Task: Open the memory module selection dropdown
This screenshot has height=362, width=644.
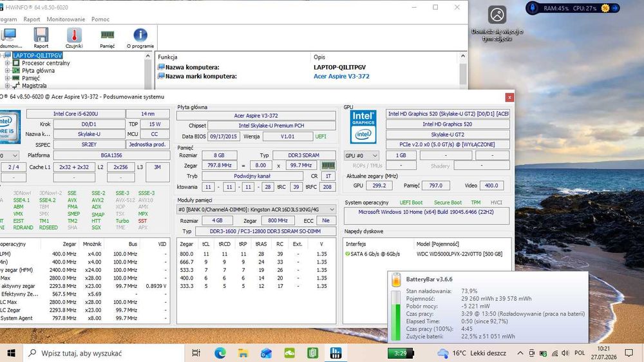Action: (256, 209)
